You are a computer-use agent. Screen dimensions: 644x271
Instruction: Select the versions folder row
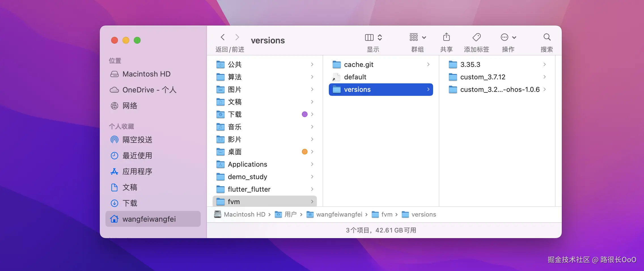coord(381,90)
